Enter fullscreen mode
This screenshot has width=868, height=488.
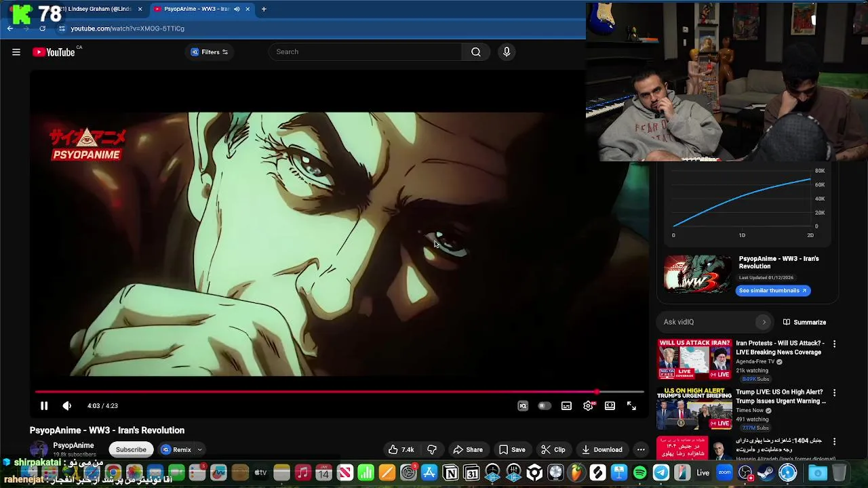click(631, 406)
